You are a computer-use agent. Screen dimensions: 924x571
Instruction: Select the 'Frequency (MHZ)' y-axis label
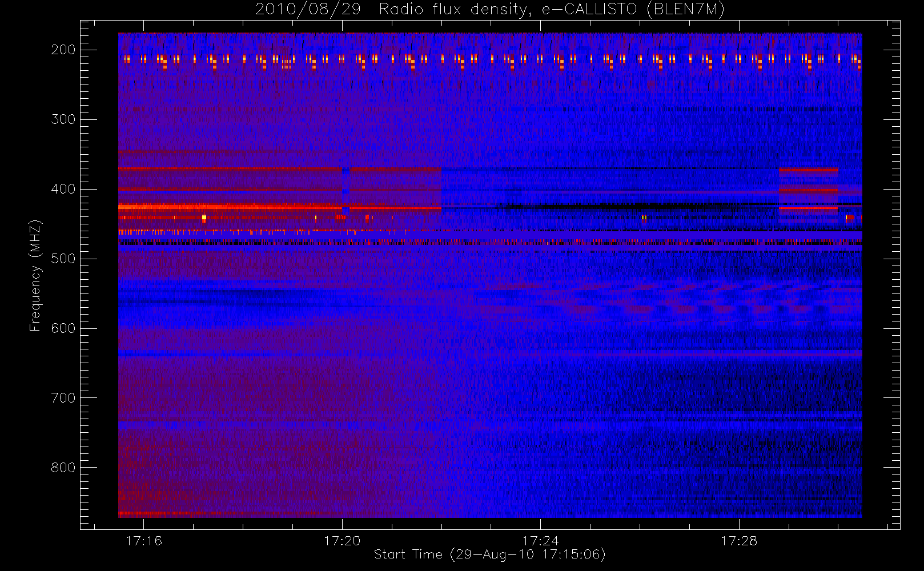35,275
